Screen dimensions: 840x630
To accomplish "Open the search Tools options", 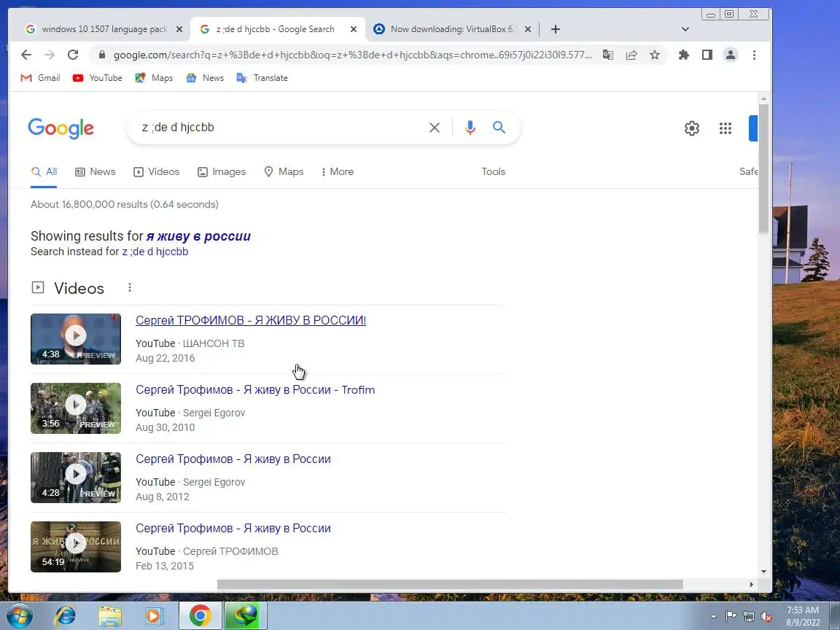I will tap(494, 172).
